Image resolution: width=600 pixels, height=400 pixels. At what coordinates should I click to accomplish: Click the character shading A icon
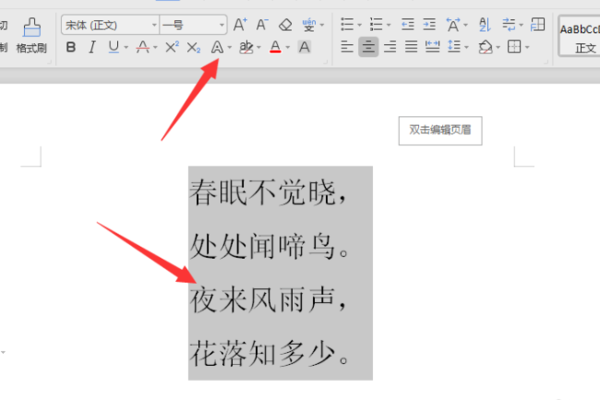[x=304, y=47]
